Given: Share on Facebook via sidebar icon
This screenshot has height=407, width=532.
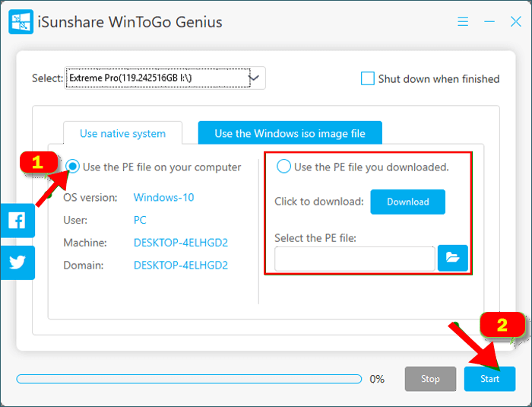Looking at the screenshot, I should tap(17, 221).
